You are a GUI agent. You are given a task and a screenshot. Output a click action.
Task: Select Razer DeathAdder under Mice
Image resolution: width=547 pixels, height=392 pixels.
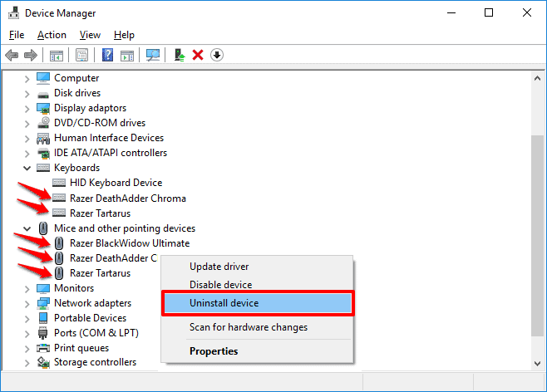tap(113, 258)
